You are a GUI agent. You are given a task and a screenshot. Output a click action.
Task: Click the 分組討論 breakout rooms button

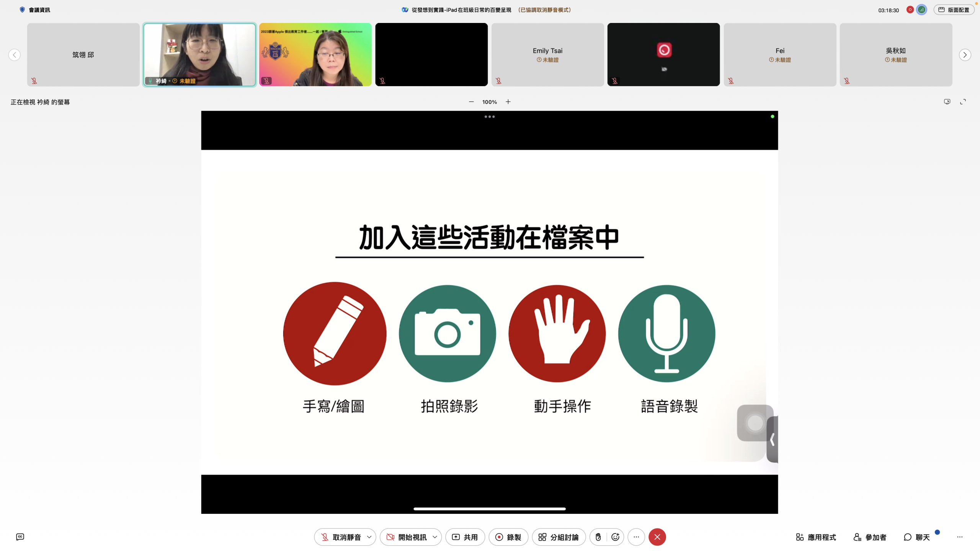click(559, 537)
